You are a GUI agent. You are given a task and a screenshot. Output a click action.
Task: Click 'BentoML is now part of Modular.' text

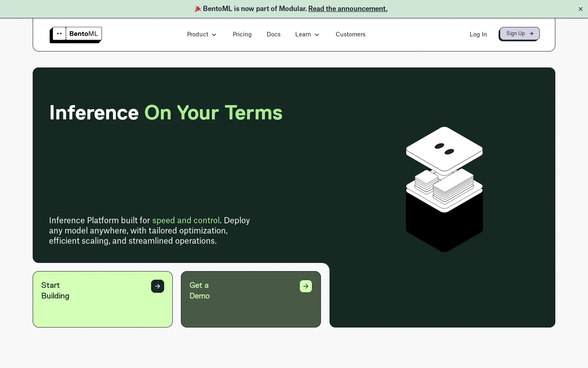(x=255, y=9)
